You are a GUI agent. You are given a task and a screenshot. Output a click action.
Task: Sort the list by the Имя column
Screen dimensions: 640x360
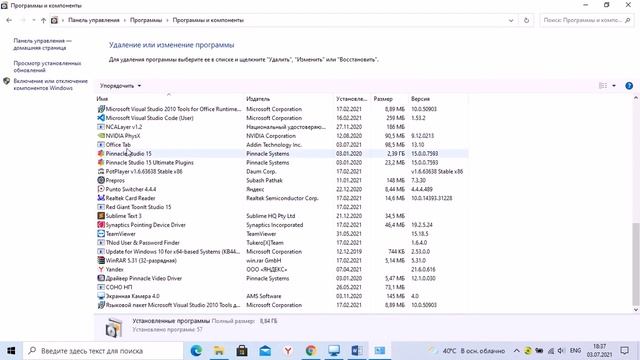169,99
